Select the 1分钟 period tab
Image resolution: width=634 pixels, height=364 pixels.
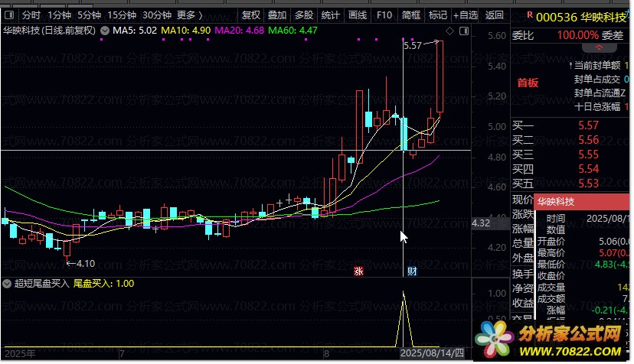[x=59, y=15]
